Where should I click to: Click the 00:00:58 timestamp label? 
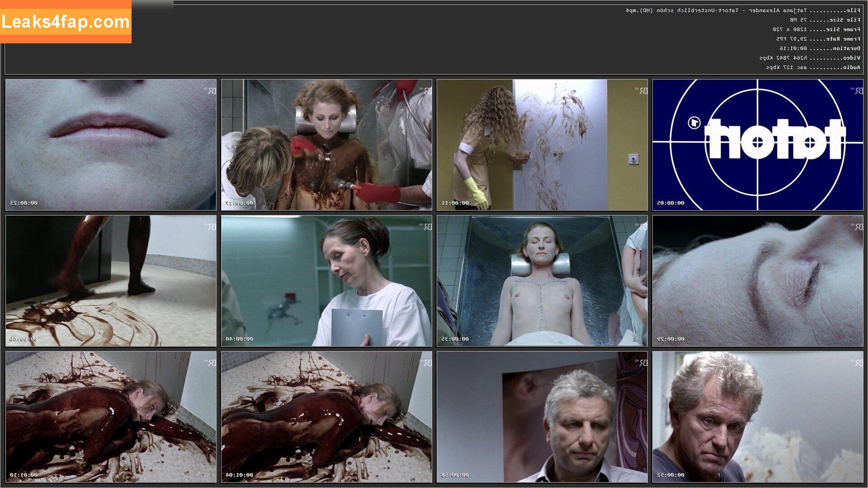tap(455, 475)
